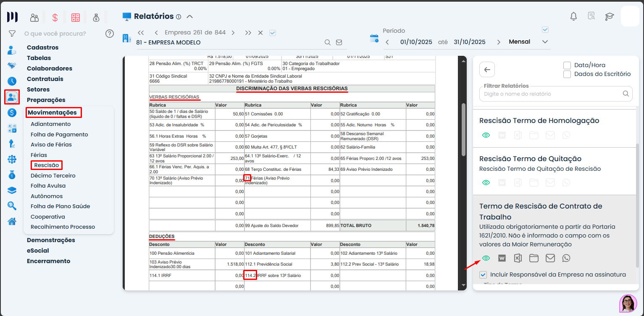This screenshot has width=644, height=316.
Task: Email the Termo de Rescisão report
Action: (550, 258)
